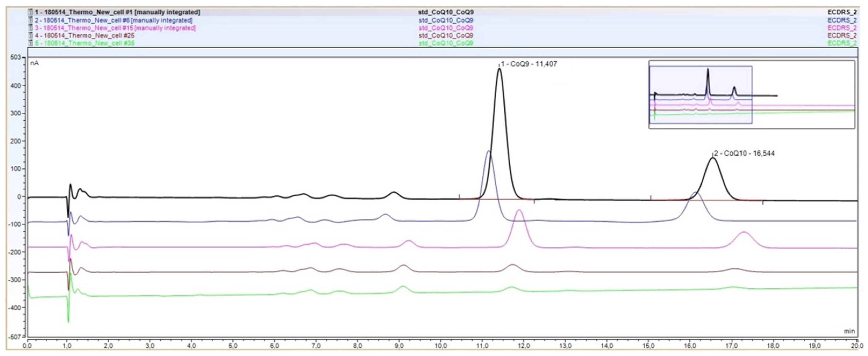The width and height of the screenshot is (868, 356).
Task: Click the nA unit label on the y-axis
Action: 34,63
